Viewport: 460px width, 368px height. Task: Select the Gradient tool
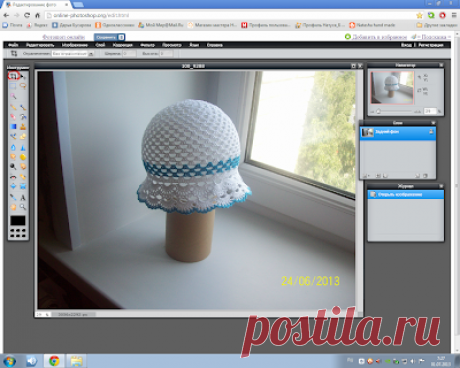pyautogui.click(x=13, y=127)
